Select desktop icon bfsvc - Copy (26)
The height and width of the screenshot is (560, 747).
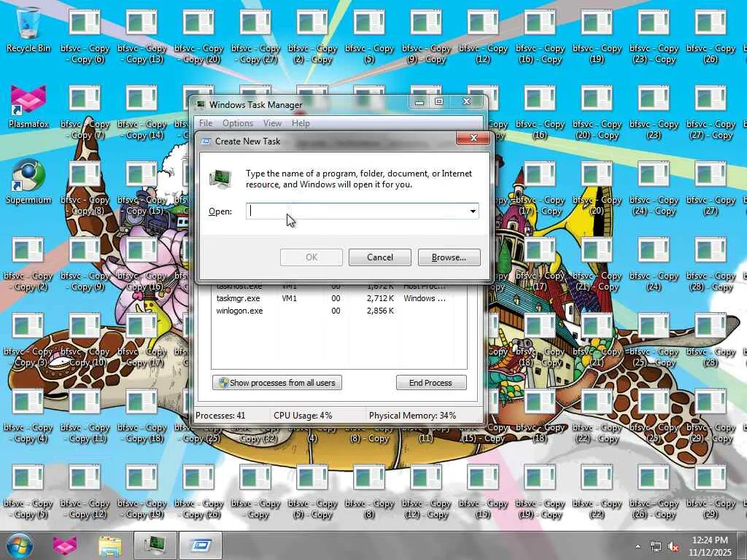[711, 36]
